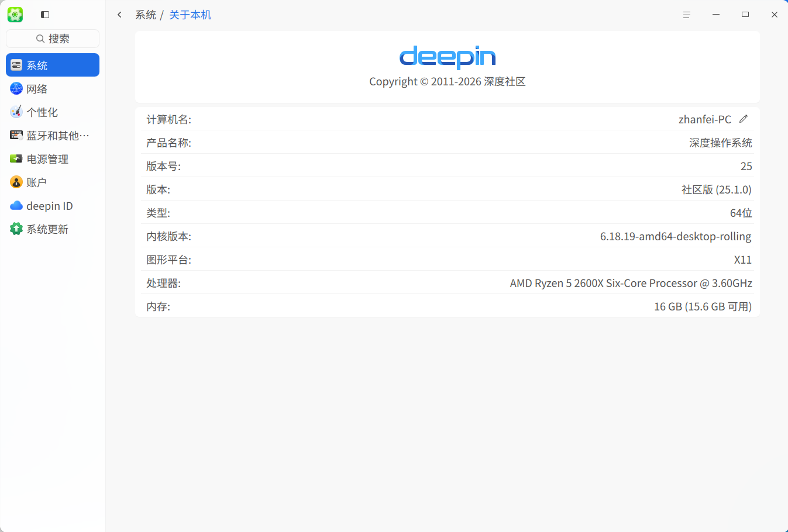This screenshot has height=532, width=788.
Task: Click the computer name zhanfei-PC
Action: point(705,119)
